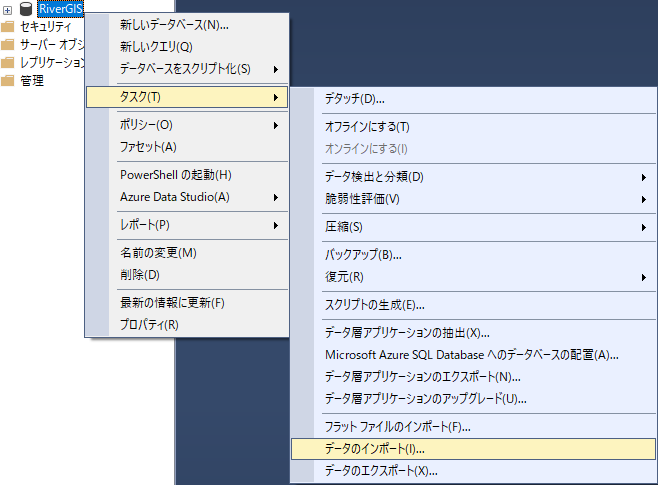The image size is (658, 485).
Task: Choose データのエクスポート(X)... option
Action: point(381,471)
